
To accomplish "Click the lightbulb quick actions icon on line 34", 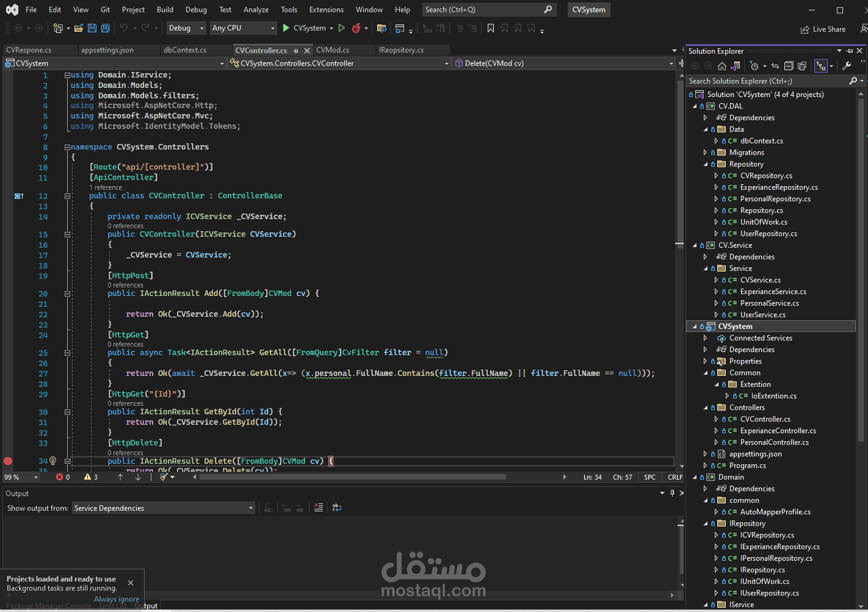I will 52,461.
